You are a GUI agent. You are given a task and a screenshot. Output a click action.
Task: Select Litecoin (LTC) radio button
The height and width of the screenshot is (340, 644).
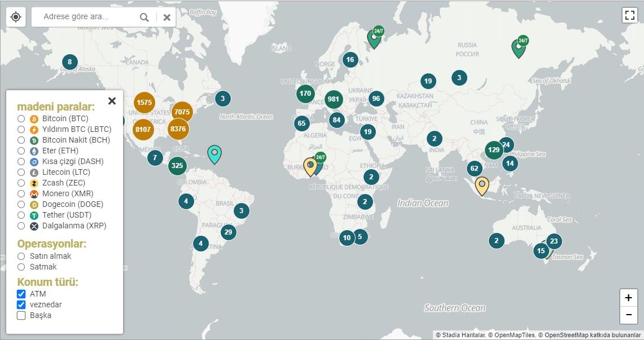pyautogui.click(x=21, y=173)
